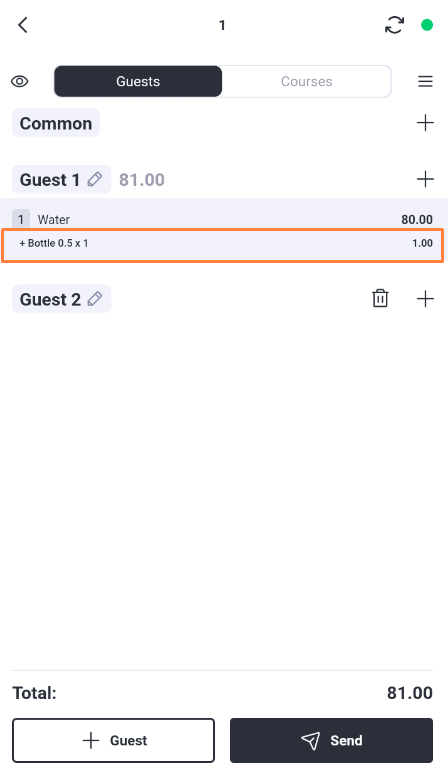Edit Guest 2 name pencil icon
Image resolution: width=448 pixels, height=774 pixels.
(x=95, y=299)
